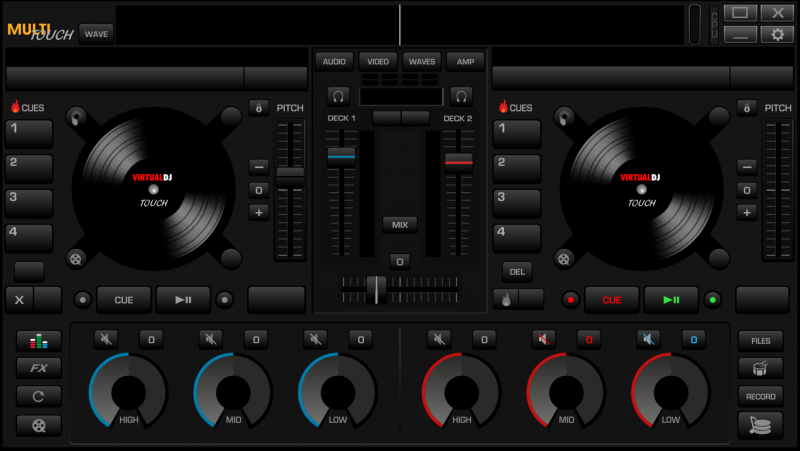Click the Deck 2 LOW equalizer knob
This screenshot has width=800, height=451.
[x=670, y=391]
